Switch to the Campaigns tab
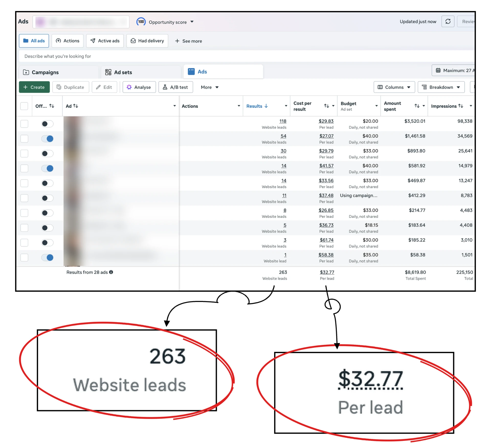 coord(59,72)
